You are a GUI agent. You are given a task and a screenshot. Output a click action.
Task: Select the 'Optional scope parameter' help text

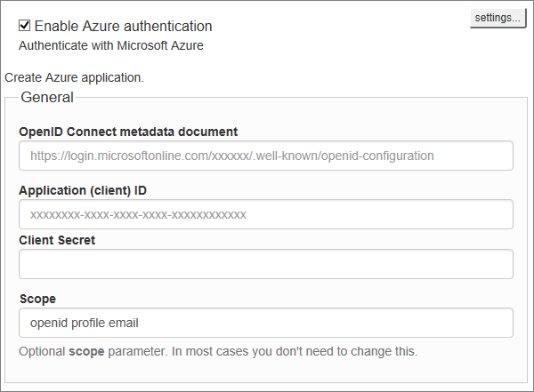[x=218, y=351]
